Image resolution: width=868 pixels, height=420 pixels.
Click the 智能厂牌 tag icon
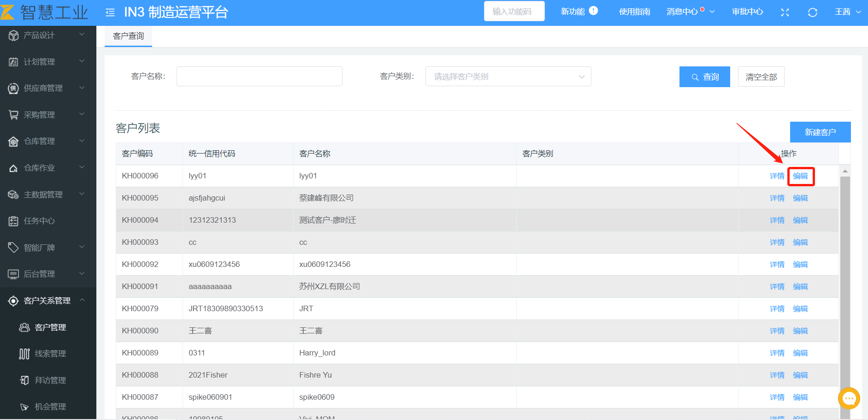[13, 248]
